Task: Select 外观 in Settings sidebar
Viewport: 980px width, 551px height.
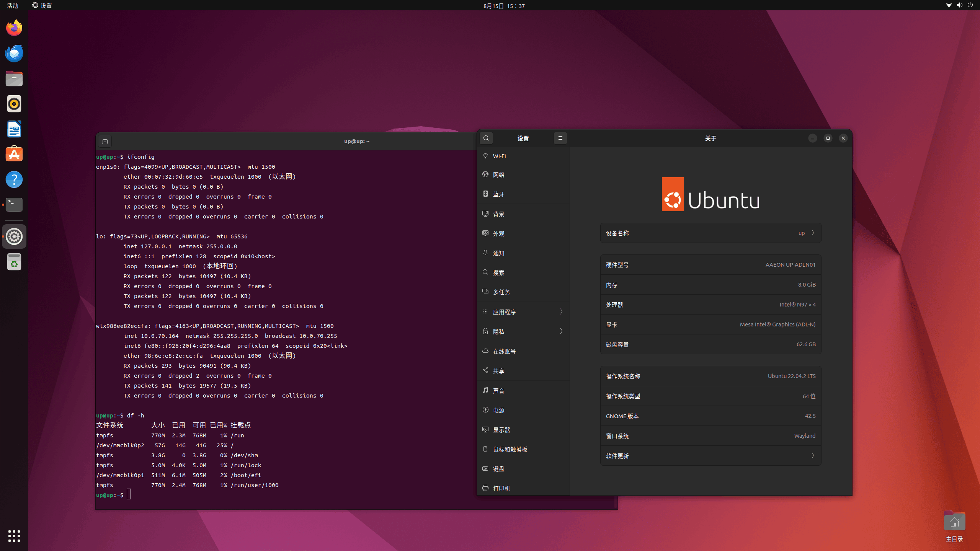Action: (523, 233)
